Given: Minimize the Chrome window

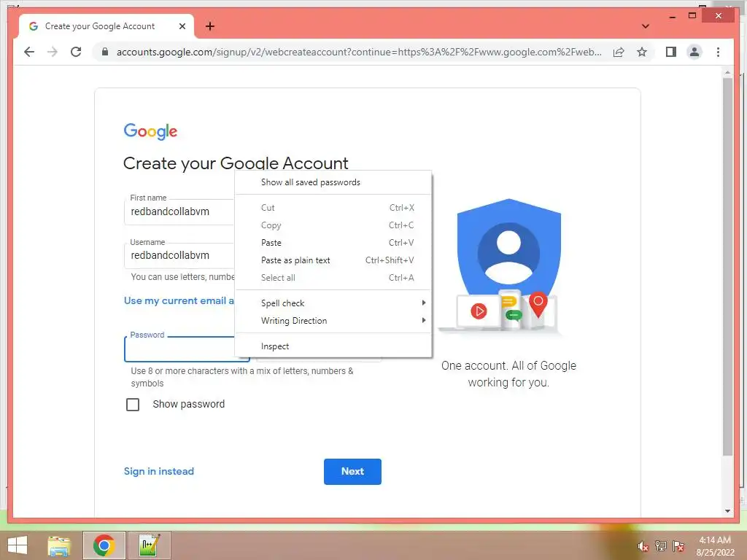Looking at the screenshot, I should (x=672, y=16).
